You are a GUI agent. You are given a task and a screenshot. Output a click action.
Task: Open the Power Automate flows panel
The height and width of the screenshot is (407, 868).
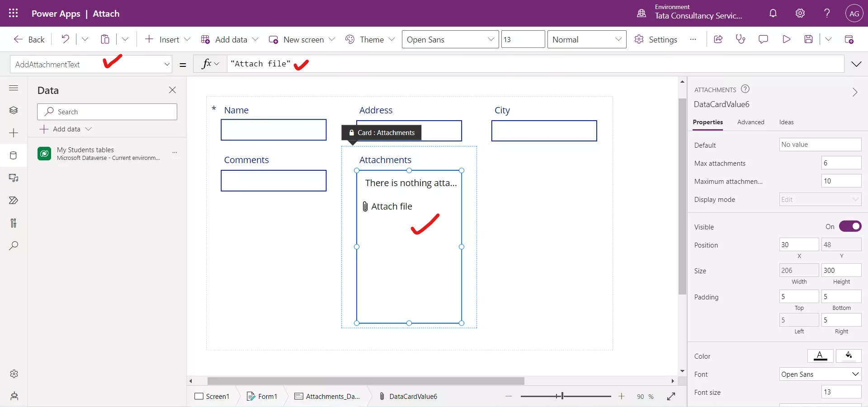[14, 200]
